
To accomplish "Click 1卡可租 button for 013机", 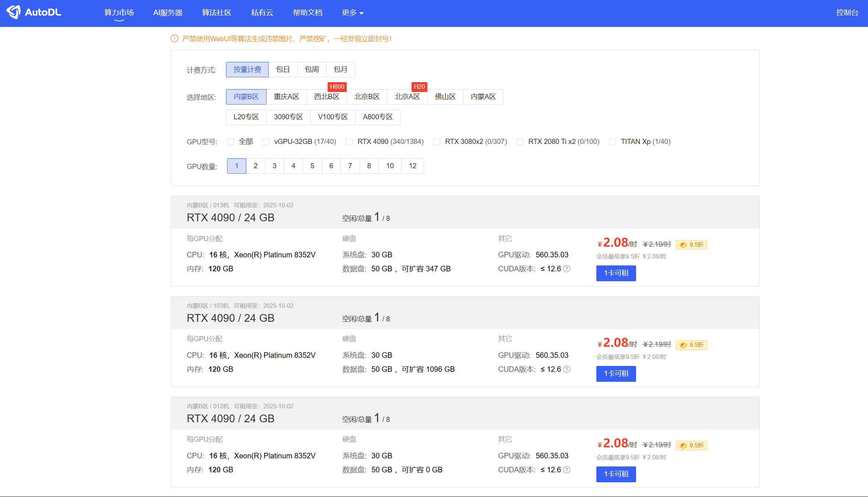I will [x=616, y=273].
